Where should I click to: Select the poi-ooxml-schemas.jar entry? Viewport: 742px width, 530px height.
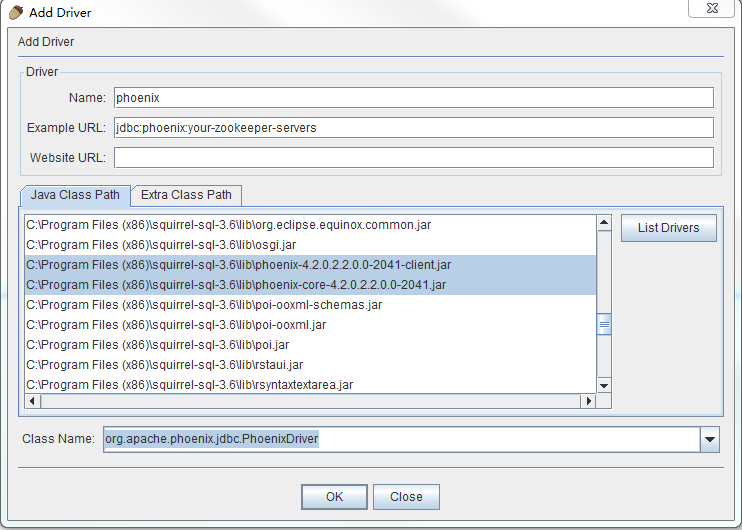[x=310, y=305]
